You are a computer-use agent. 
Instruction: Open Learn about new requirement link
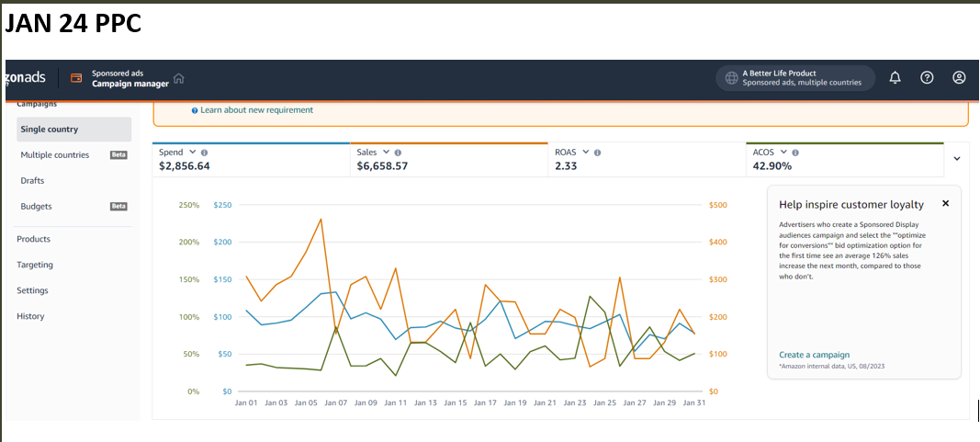256,110
